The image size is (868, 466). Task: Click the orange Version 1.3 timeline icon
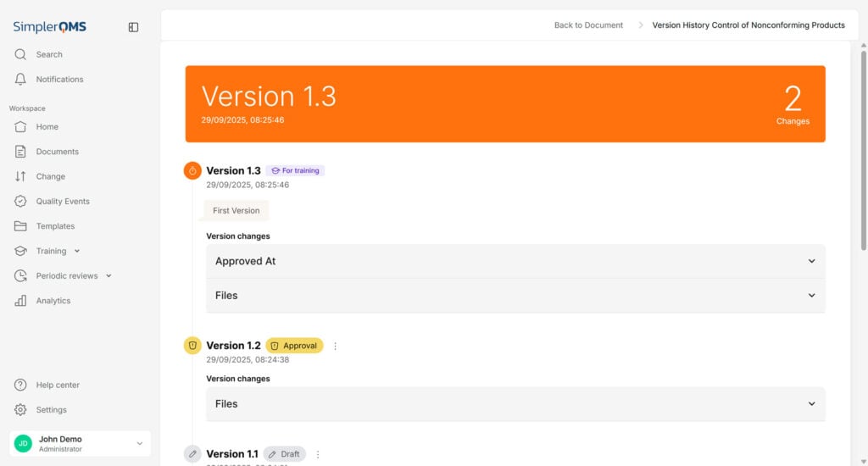coord(192,170)
